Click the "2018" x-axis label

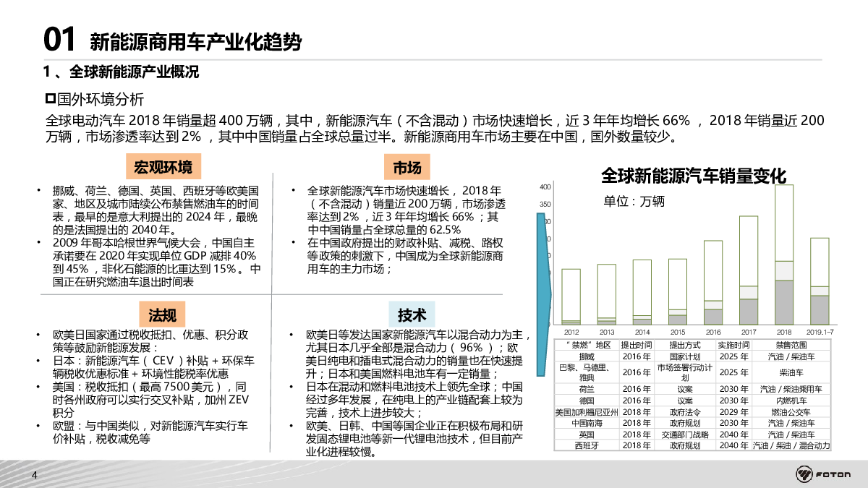point(784,331)
